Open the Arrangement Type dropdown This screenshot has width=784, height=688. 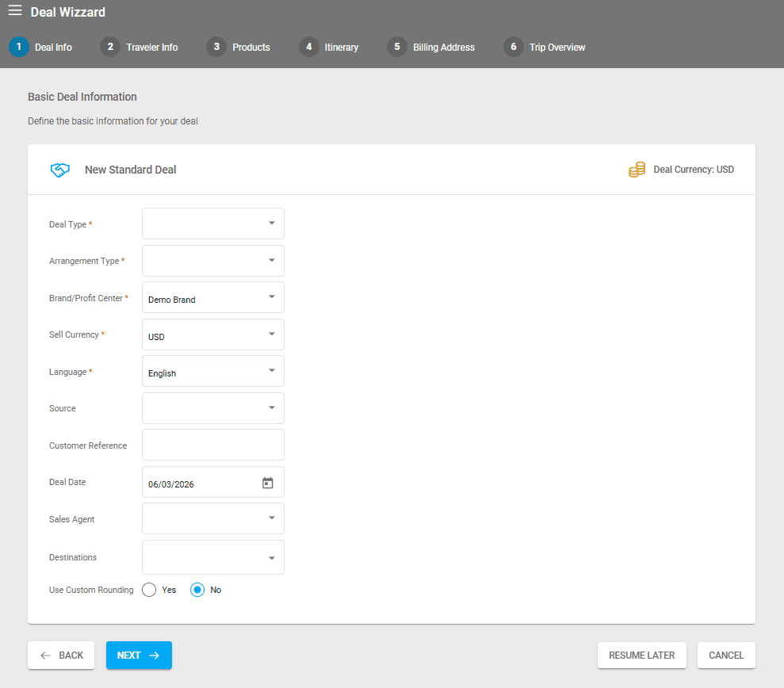(212, 261)
